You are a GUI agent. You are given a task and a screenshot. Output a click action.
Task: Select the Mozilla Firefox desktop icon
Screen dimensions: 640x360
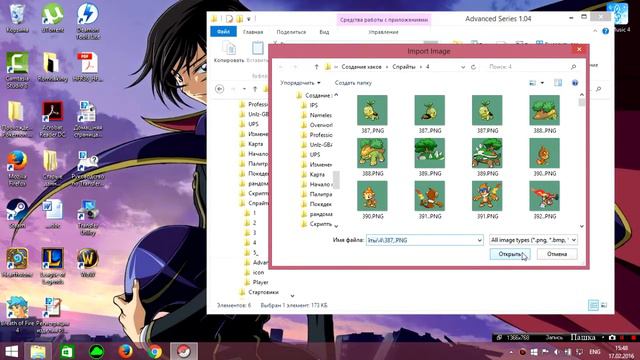click(x=17, y=168)
